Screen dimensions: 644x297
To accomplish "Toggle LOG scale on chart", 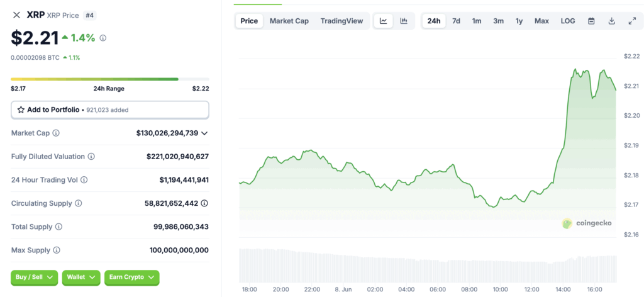I will (568, 21).
